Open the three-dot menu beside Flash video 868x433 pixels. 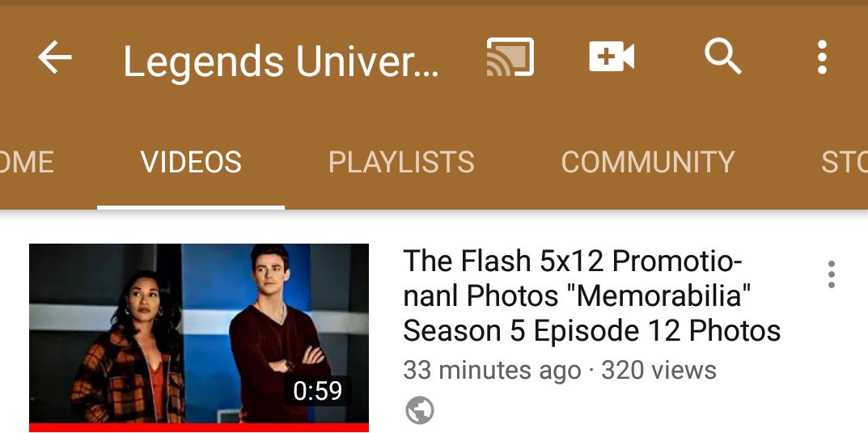[x=831, y=274]
